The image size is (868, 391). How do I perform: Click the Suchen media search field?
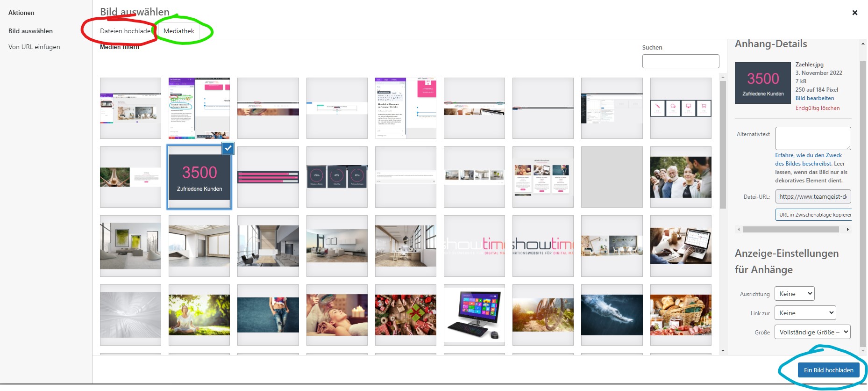[x=681, y=61]
